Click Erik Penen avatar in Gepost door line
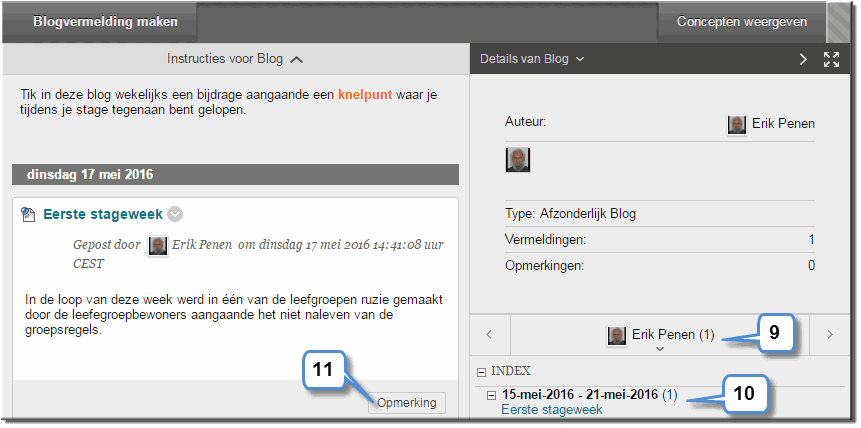The width and height of the screenshot is (861, 428). pyautogui.click(x=158, y=246)
